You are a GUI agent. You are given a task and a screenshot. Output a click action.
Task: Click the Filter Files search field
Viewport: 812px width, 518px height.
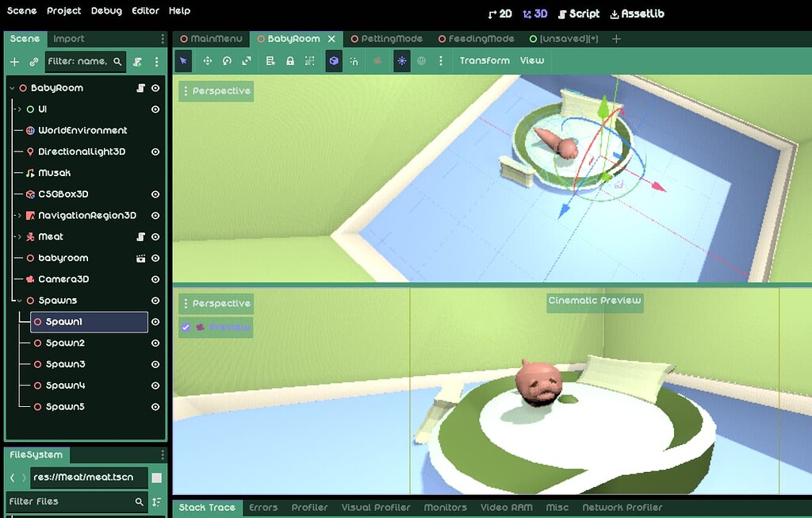coord(77,501)
